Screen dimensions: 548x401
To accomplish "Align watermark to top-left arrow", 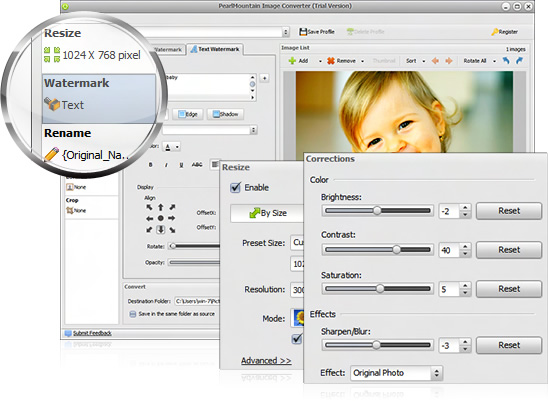I will [149, 207].
